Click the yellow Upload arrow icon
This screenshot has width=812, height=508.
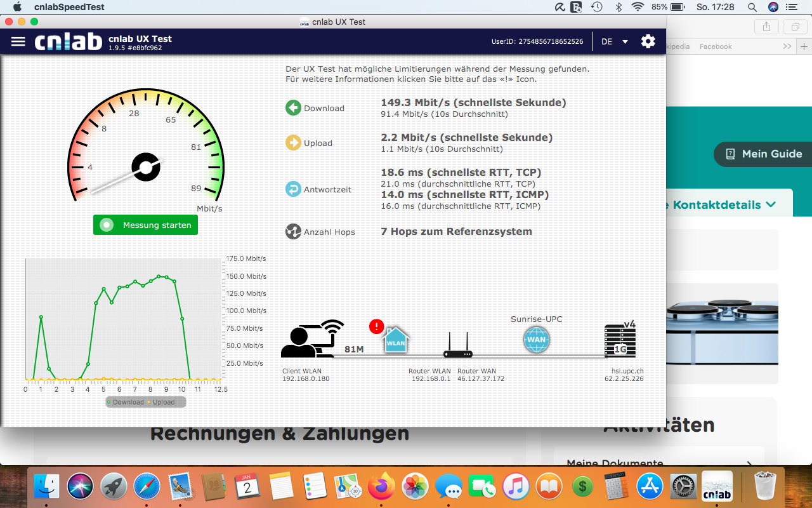pyautogui.click(x=293, y=143)
